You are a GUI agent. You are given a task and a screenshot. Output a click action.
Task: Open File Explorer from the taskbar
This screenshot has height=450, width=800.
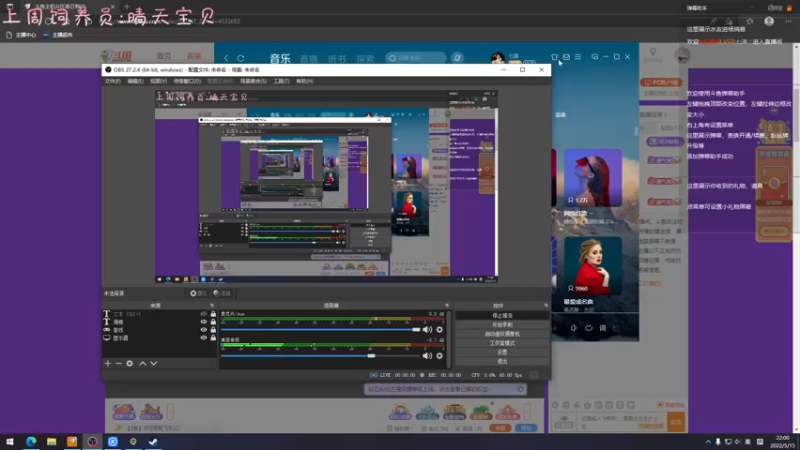coord(52,441)
